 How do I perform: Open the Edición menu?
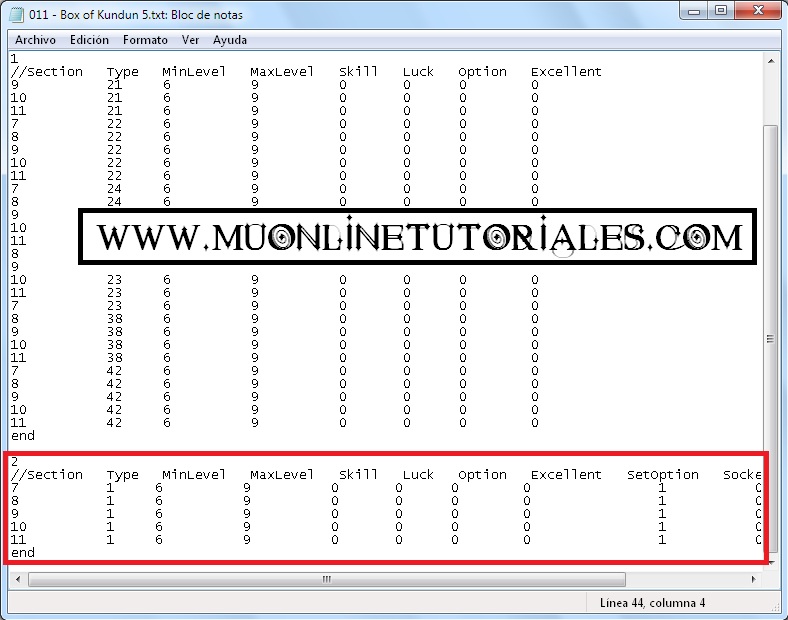click(89, 40)
